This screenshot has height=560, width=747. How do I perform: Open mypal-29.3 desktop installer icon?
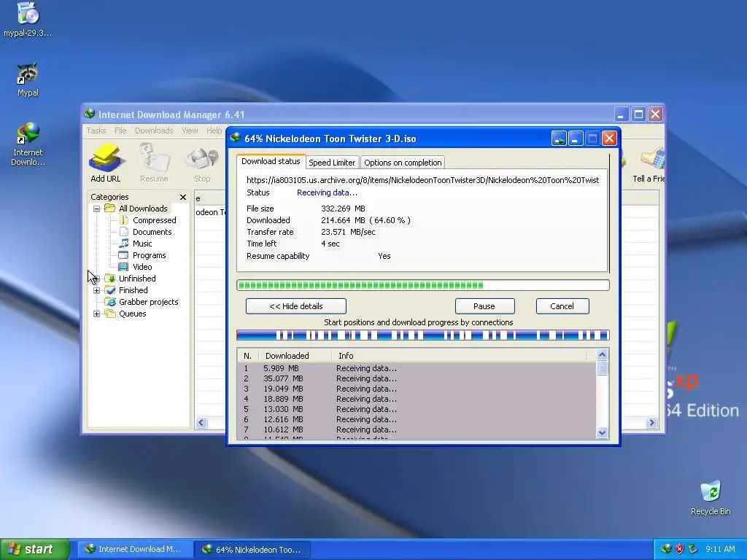click(x=28, y=20)
